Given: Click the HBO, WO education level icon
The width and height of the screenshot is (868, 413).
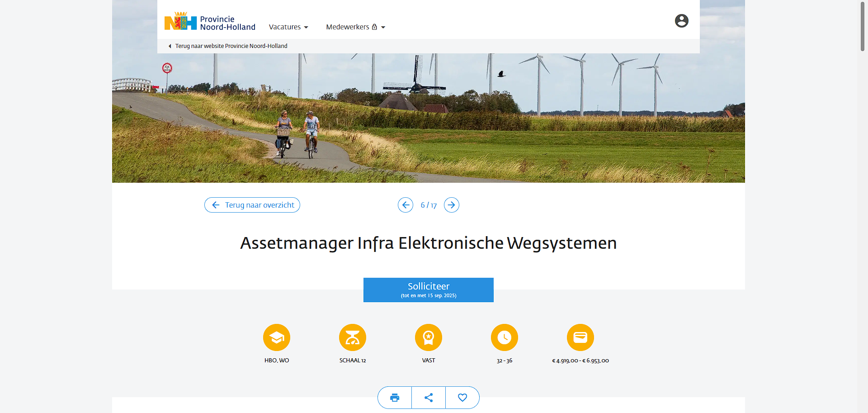Looking at the screenshot, I should click(277, 337).
